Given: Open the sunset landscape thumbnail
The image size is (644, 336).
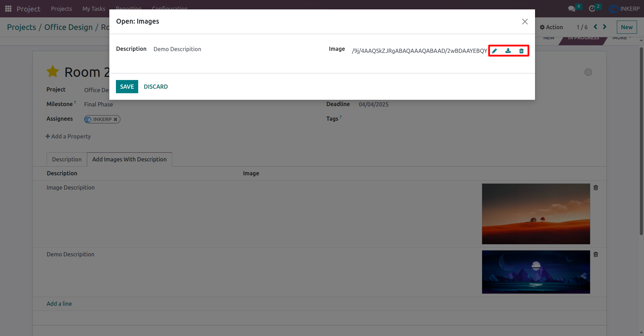Looking at the screenshot, I should 536,214.
